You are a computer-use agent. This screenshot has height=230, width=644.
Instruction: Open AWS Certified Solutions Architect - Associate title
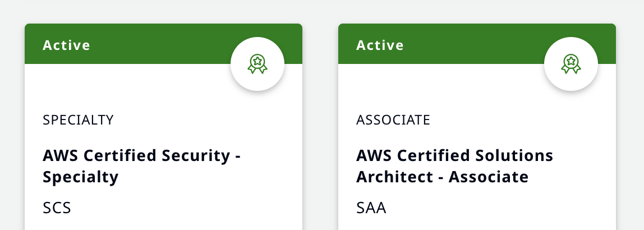[x=454, y=167]
